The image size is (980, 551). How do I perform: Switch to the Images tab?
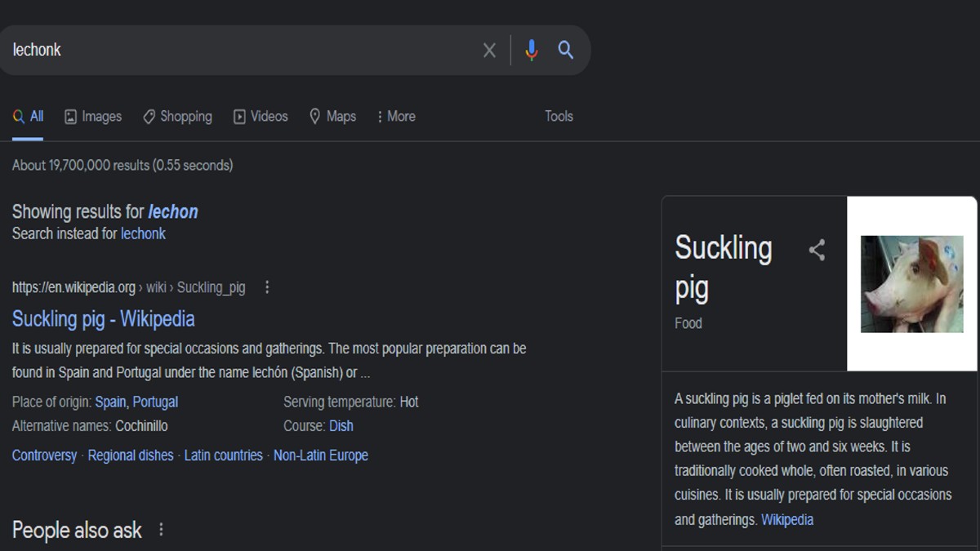93,117
